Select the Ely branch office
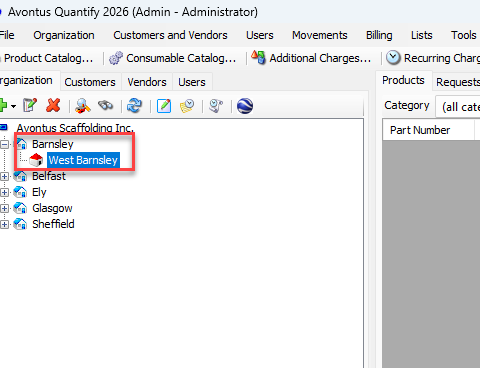480x368 pixels. tap(39, 192)
